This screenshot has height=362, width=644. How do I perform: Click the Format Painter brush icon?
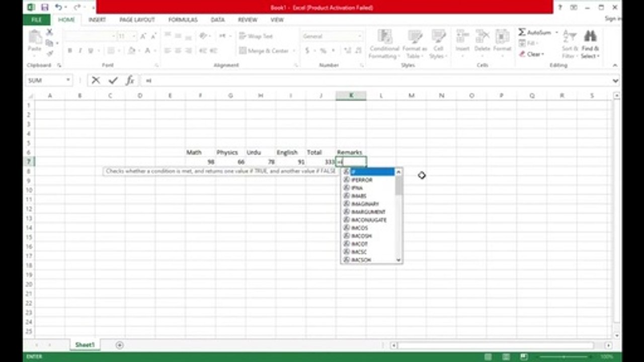pos(49,53)
